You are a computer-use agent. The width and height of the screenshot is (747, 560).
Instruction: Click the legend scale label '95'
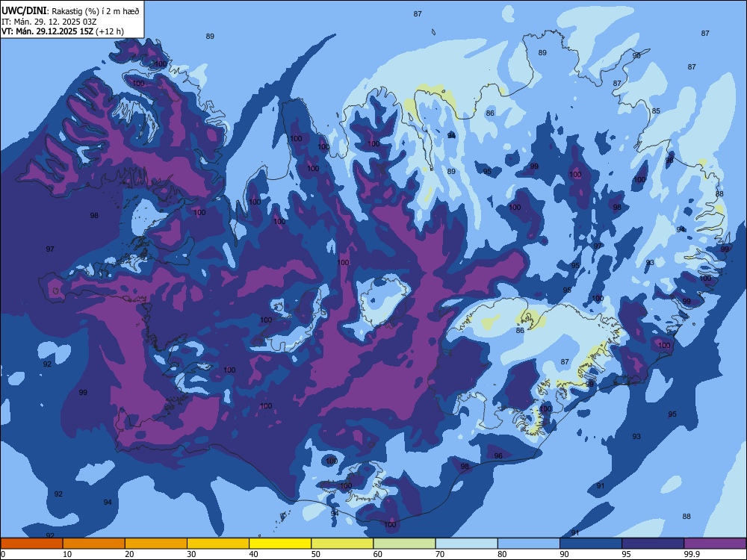627,554
